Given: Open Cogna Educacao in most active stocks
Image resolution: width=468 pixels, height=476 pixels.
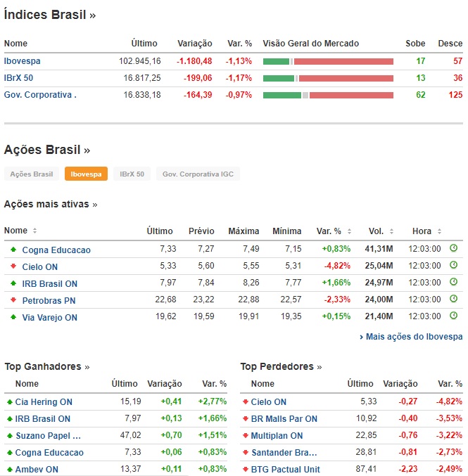Looking at the screenshot, I should point(56,250).
